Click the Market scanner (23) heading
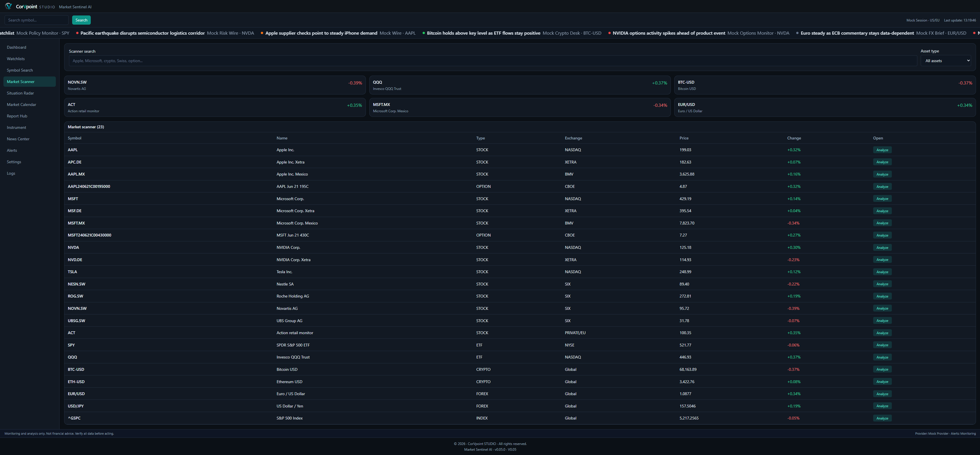The image size is (980, 455). [86, 127]
